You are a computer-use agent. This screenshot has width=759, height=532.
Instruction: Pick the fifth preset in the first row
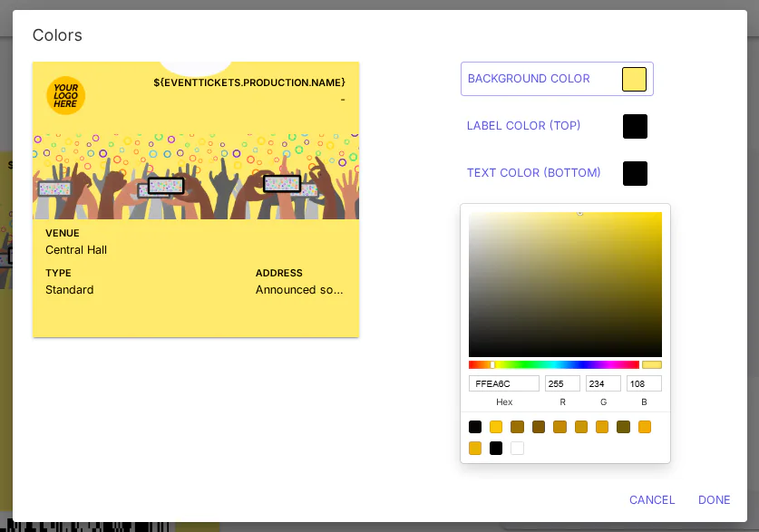point(560,427)
